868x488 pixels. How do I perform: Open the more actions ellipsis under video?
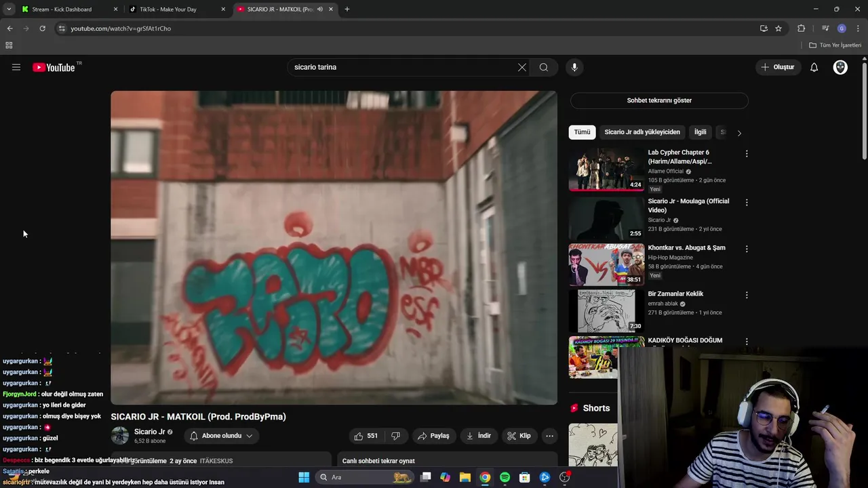549,436
